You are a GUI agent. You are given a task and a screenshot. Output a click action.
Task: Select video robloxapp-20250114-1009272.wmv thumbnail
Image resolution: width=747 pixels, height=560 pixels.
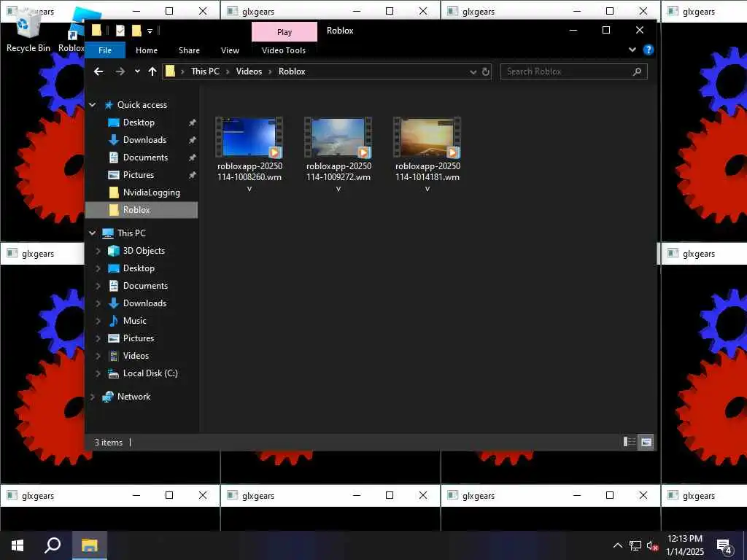tap(338, 138)
